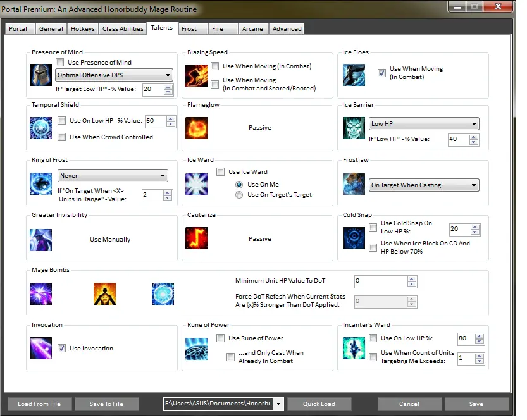Click the Invocation talent icon

(x=40, y=348)
